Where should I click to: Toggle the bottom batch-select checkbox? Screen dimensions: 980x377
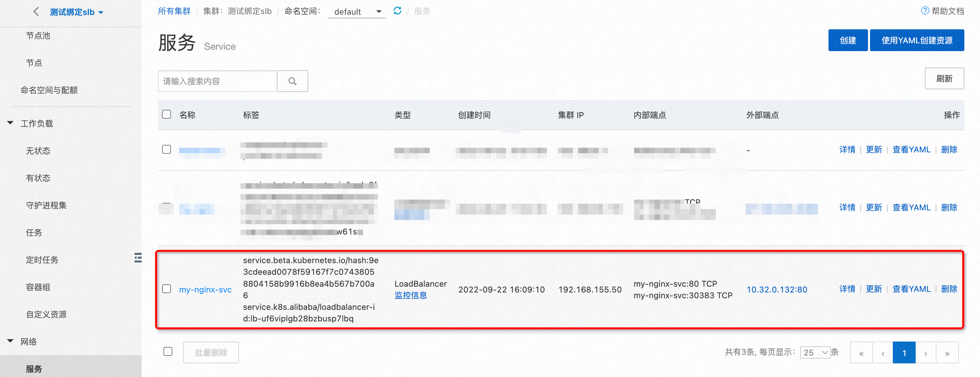click(168, 351)
